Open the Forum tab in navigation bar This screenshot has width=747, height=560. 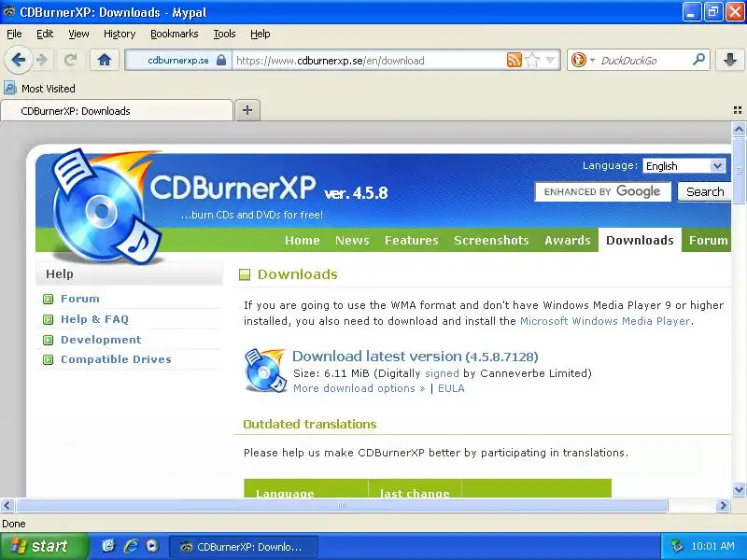(709, 240)
